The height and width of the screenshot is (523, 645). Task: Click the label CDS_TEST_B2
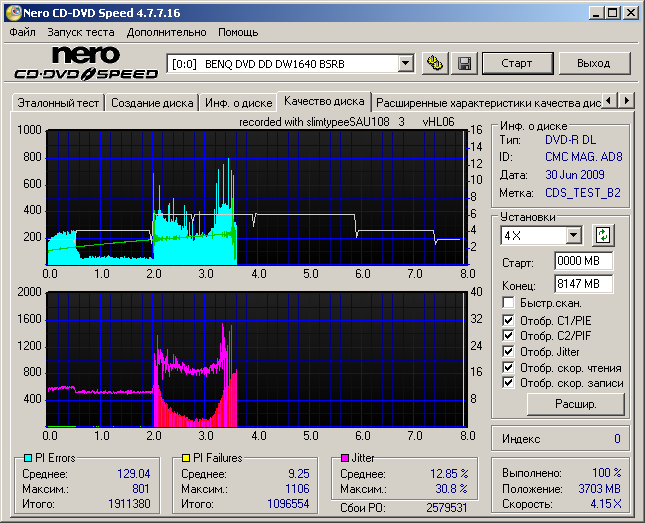[583, 193]
